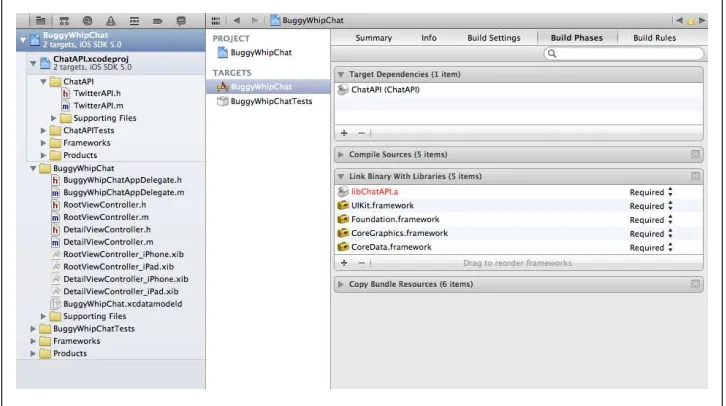
Task: Open BuggyWhipChatAppDelegate.m
Action: (x=124, y=193)
